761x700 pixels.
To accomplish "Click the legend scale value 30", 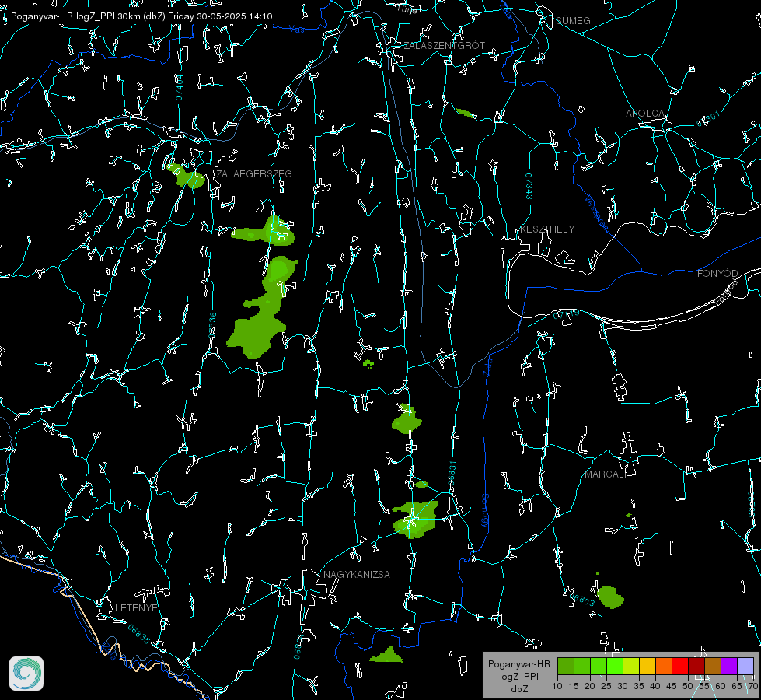I will [623, 686].
